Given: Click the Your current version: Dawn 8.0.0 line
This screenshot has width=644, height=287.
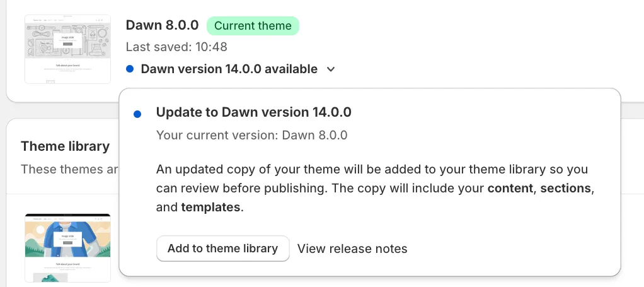Looking at the screenshot, I should click(x=252, y=135).
